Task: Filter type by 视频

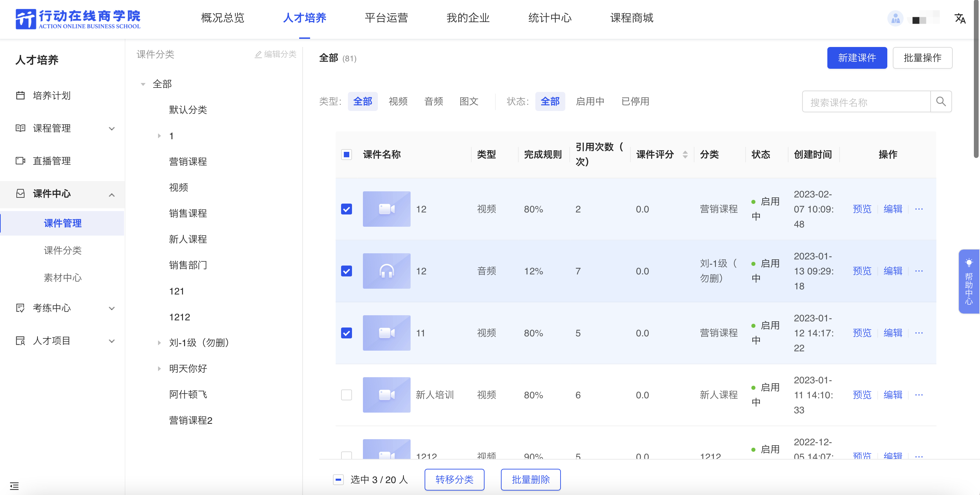Action: [398, 101]
